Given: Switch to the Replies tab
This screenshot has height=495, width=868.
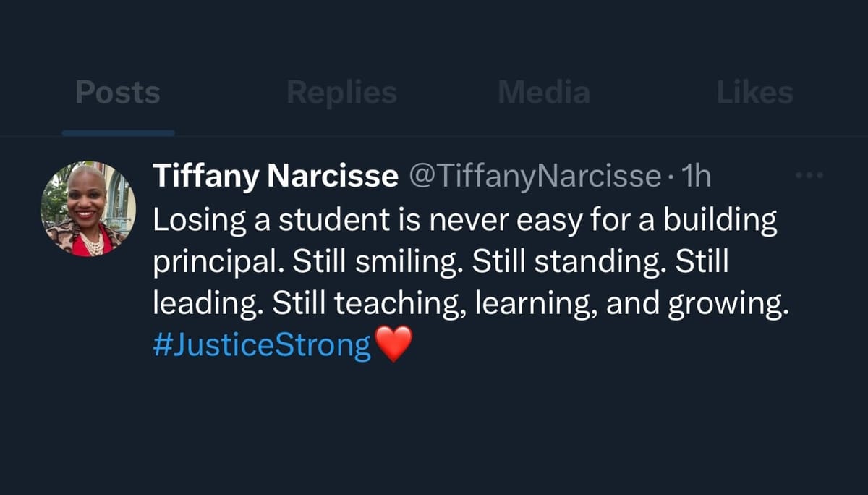Looking at the screenshot, I should 341,93.
